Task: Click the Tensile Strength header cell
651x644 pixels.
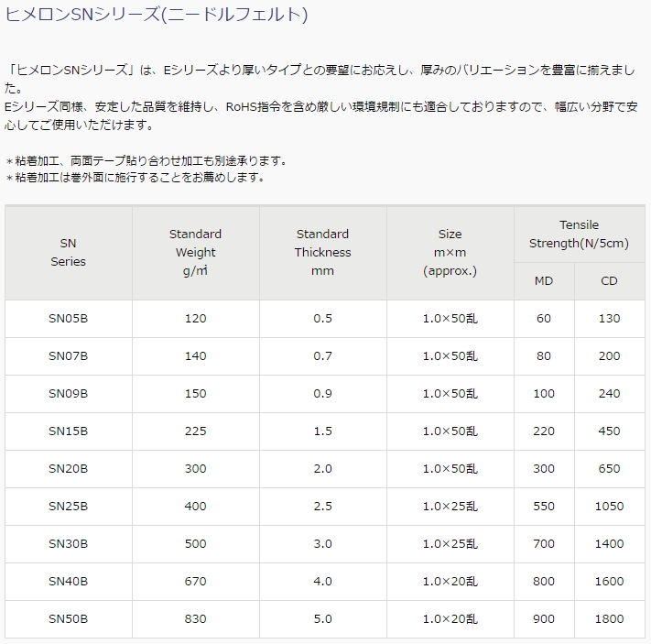Action: point(579,235)
